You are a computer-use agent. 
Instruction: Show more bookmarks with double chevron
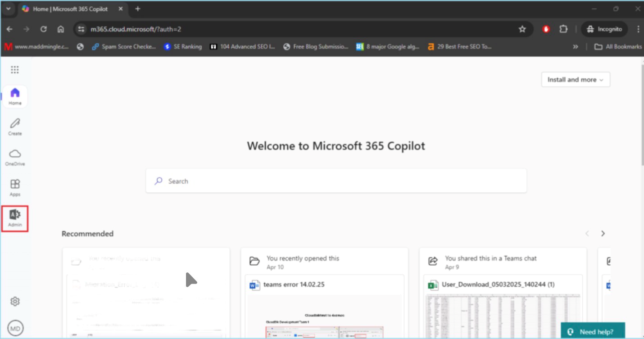pos(575,46)
